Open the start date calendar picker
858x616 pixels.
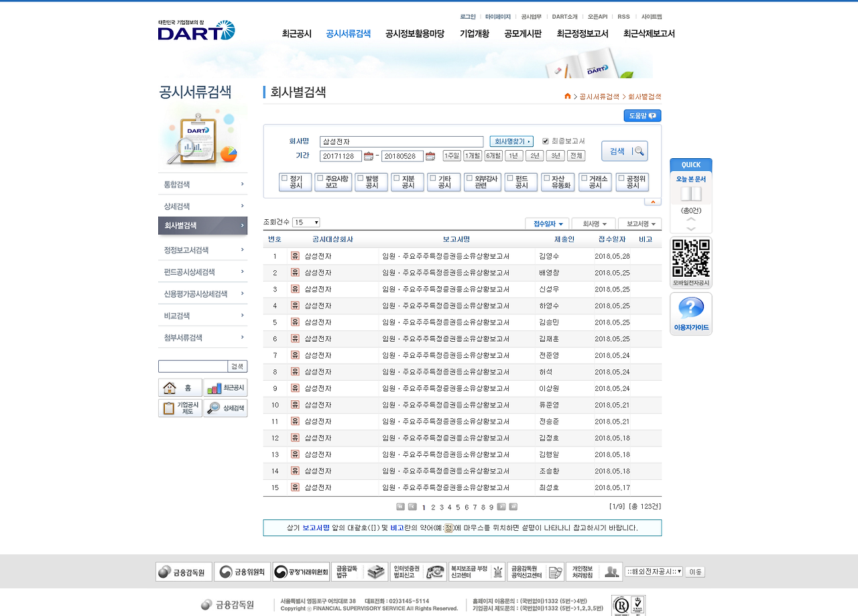368,156
